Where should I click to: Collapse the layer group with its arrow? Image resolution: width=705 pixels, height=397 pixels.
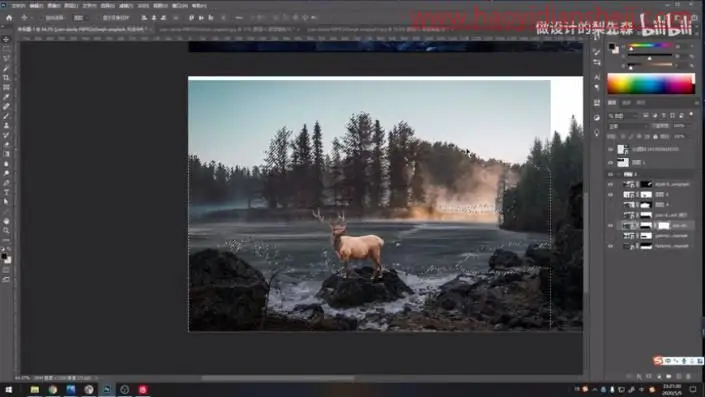619,174
